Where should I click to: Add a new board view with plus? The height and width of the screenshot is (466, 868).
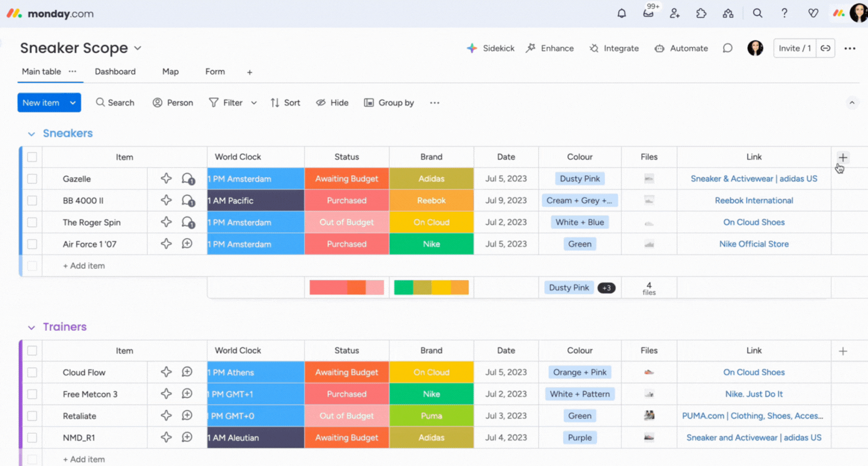click(250, 72)
